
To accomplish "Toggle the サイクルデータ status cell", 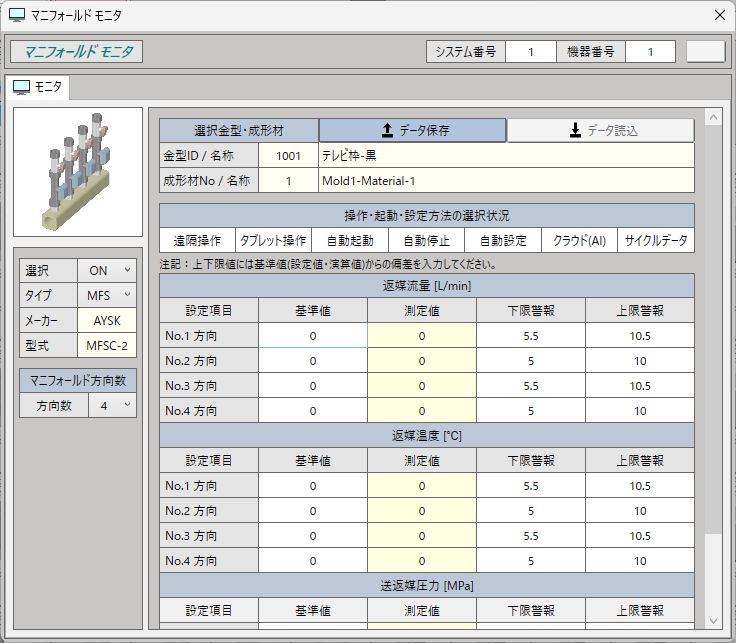I will (x=656, y=241).
